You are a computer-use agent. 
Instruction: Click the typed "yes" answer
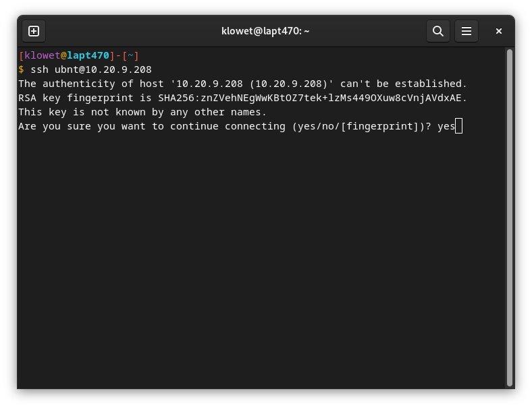click(446, 126)
